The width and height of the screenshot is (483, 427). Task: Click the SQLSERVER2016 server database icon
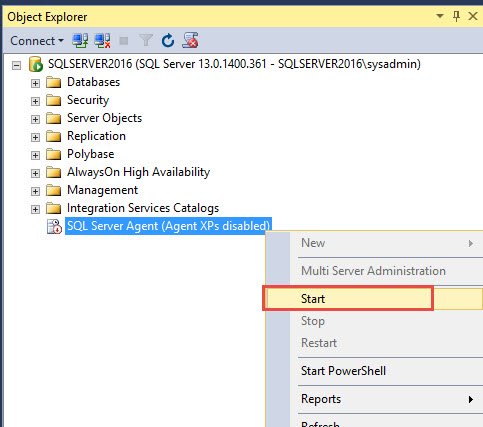36,64
